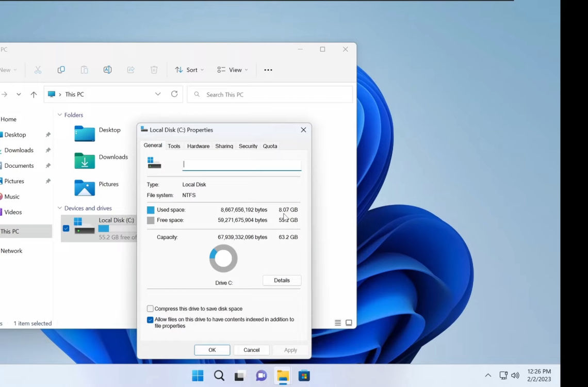
Task: Refresh the This PC view
Action: 174,94
